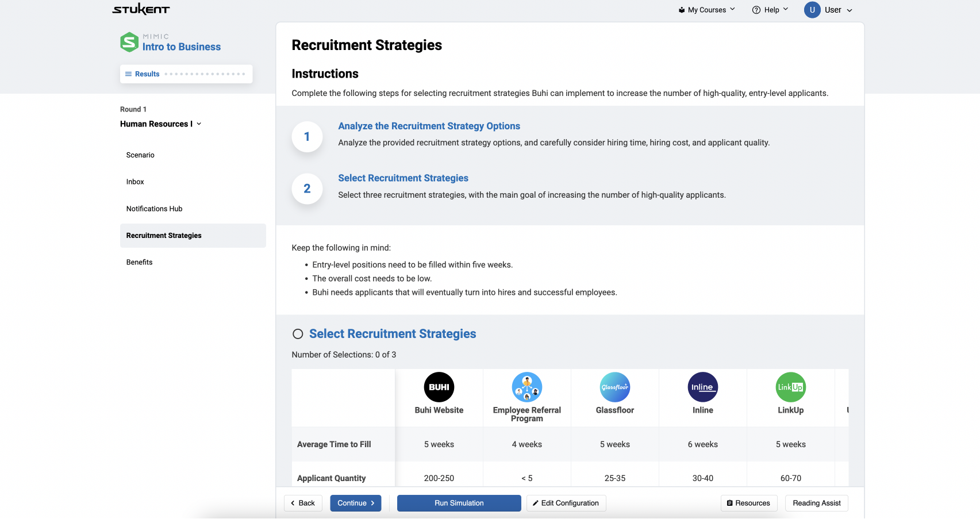
Task: Click the hamburger icon beside Results
Action: (x=127, y=74)
